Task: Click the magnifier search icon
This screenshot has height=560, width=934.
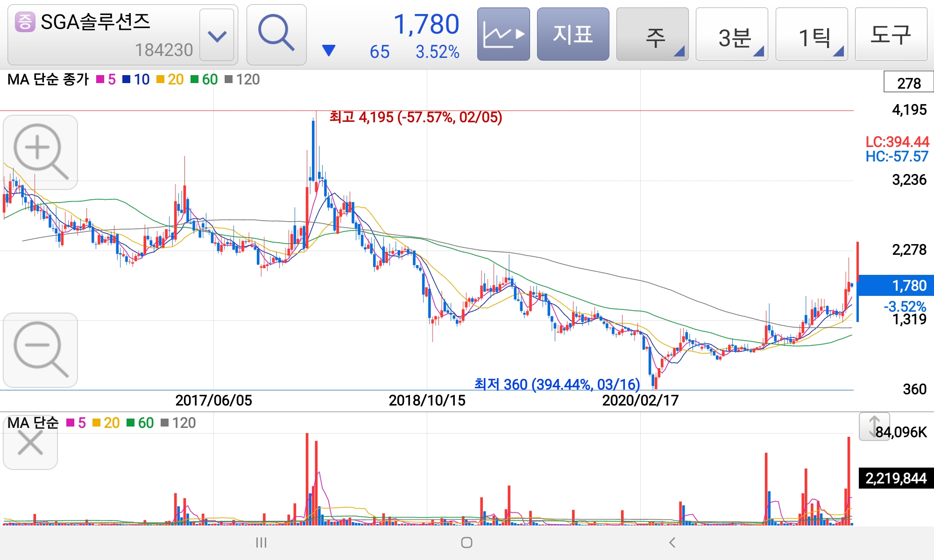Action: coord(276,34)
